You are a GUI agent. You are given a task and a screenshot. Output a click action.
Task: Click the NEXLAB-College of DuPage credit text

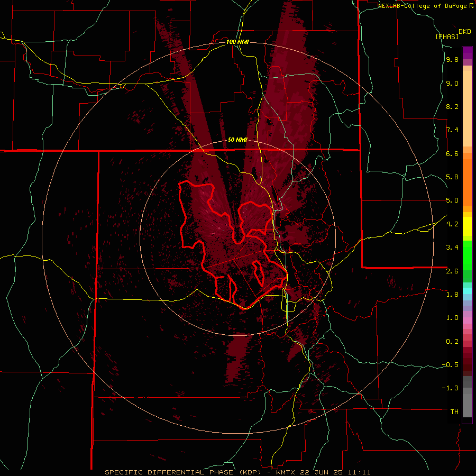[422, 6]
